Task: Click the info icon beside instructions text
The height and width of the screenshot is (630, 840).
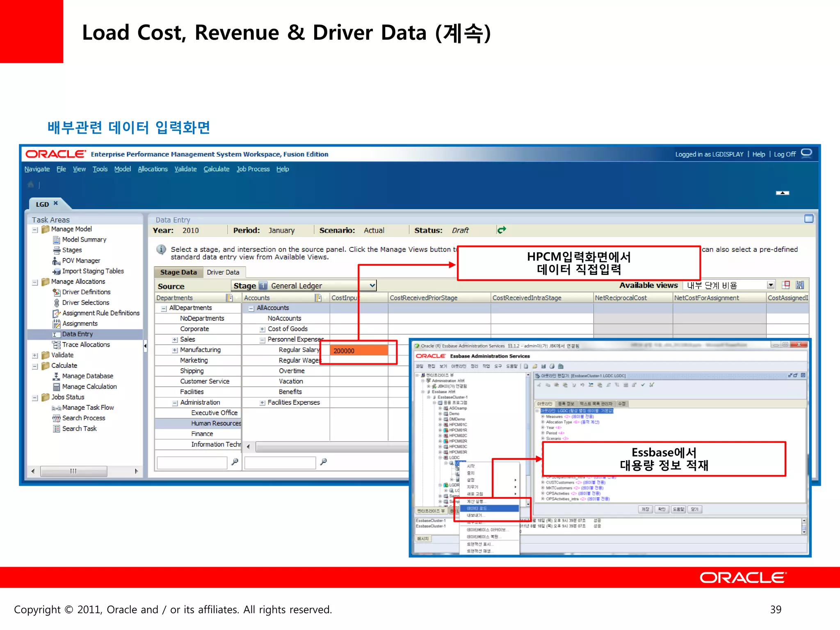Action: tap(161, 249)
